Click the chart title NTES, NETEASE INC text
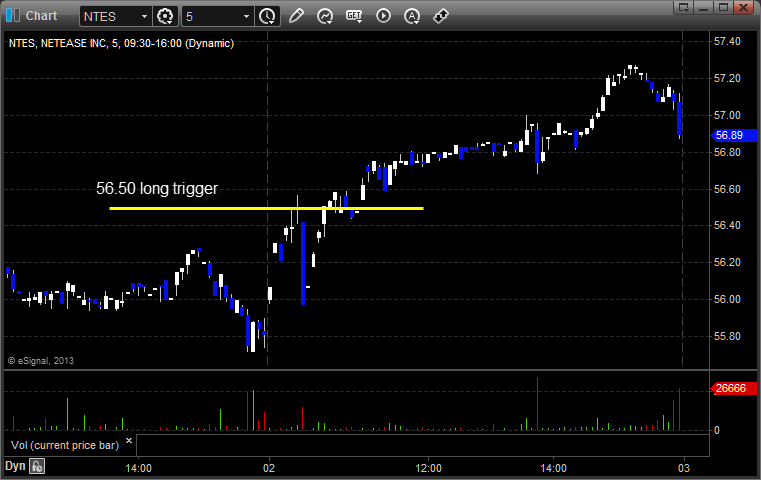The height and width of the screenshot is (480, 761). click(121, 43)
